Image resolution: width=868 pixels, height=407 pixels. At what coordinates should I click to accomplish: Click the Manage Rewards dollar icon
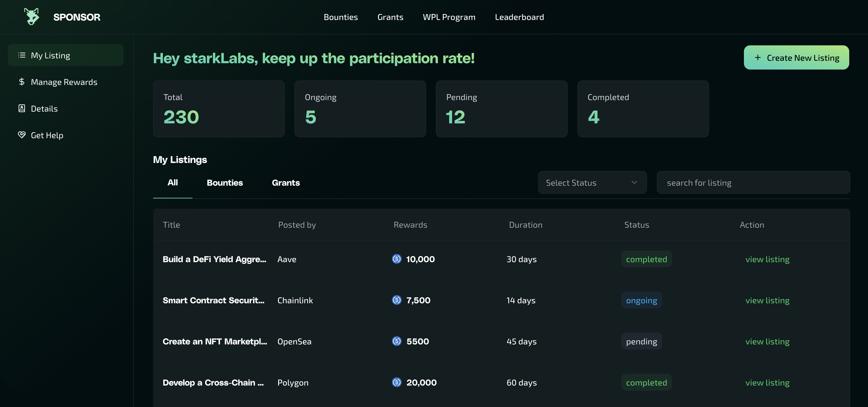(x=21, y=82)
